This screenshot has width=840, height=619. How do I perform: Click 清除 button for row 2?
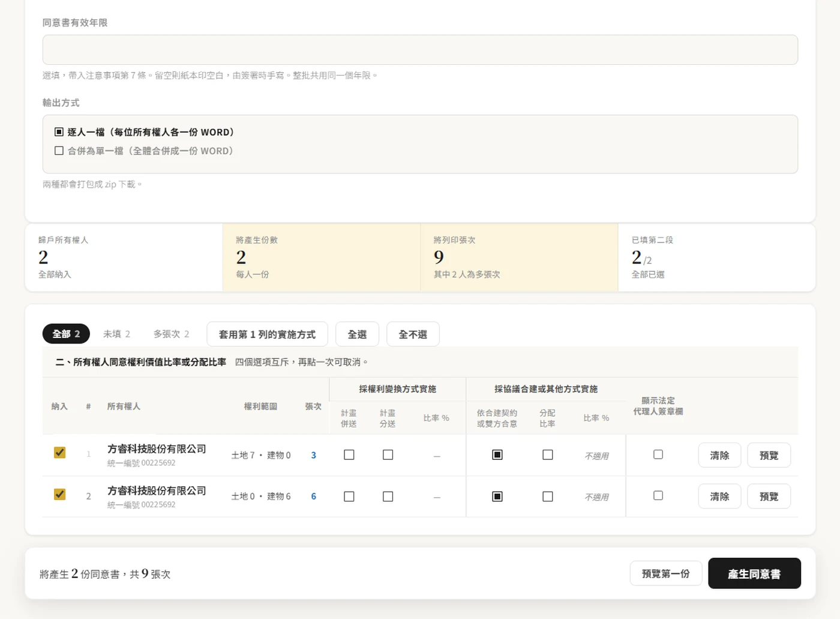[719, 497]
